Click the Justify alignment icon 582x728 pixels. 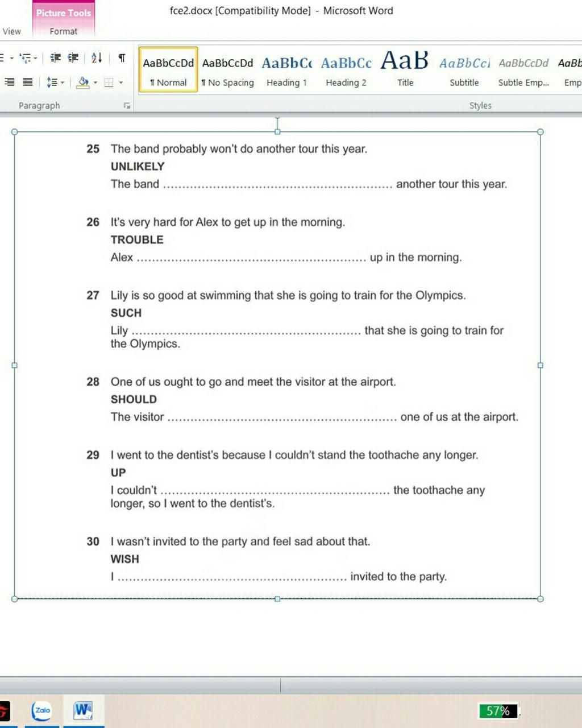coord(27,82)
